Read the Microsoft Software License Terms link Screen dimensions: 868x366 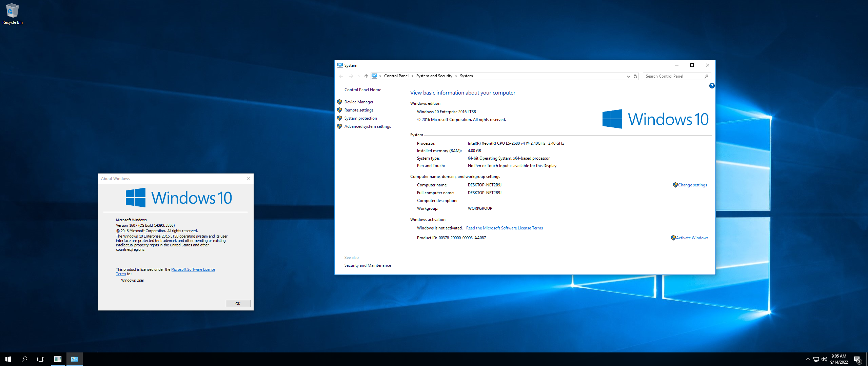[504, 228]
